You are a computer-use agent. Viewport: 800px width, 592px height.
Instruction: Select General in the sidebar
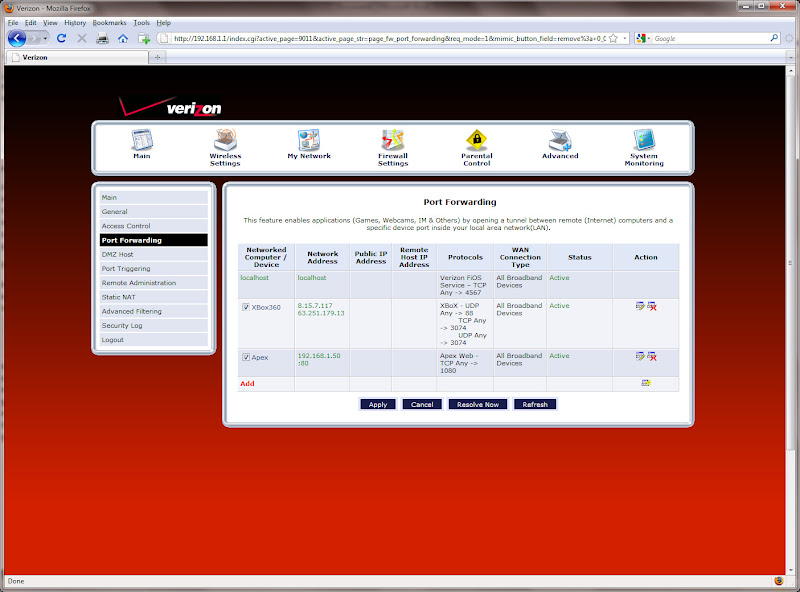click(x=154, y=211)
